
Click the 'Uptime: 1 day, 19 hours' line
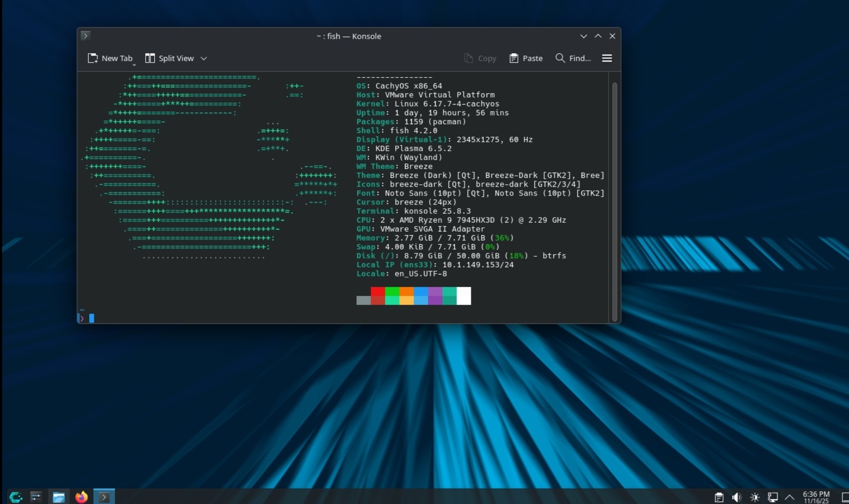click(x=432, y=112)
